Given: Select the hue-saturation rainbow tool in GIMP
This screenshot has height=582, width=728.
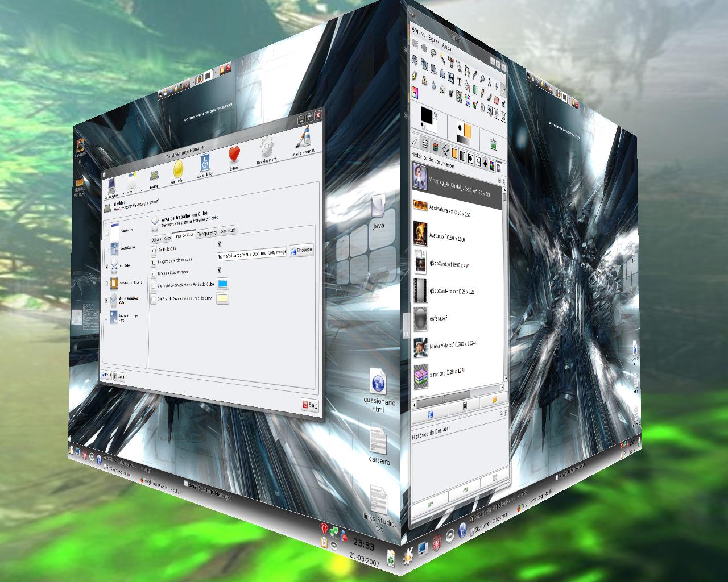Looking at the screenshot, I should (x=468, y=101).
